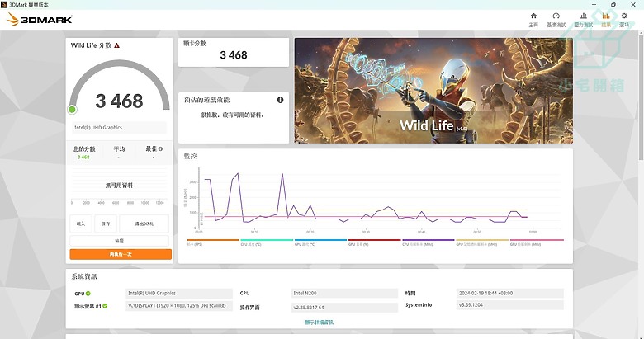
Task: Click the Export XML (匯出 XML) button
Action: (x=144, y=224)
